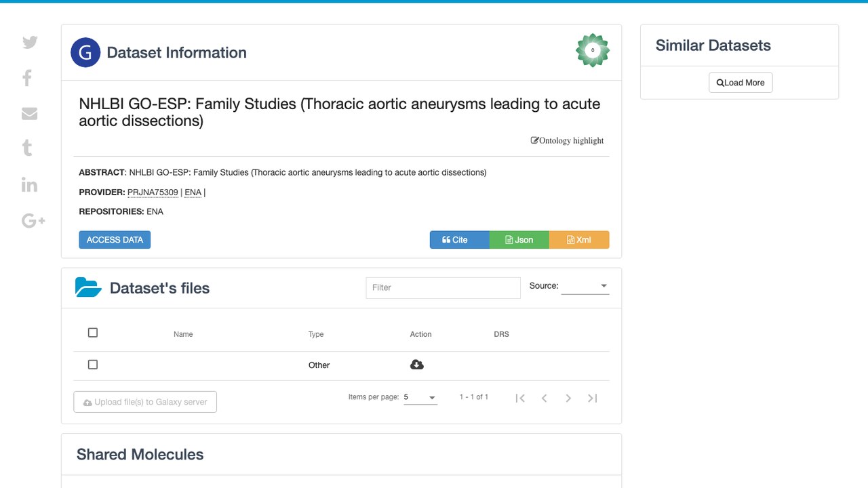Click the Action column header
This screenshot has width=868, height=488.
coord(421,334)
